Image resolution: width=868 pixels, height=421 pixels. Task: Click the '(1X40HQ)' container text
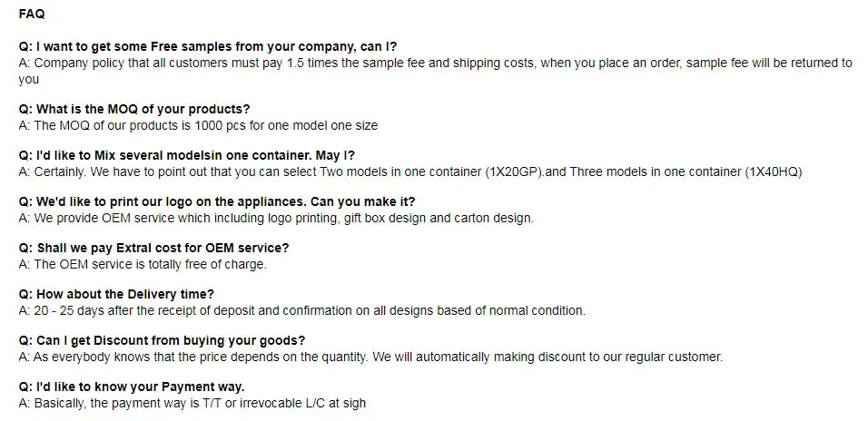[773, 171]
